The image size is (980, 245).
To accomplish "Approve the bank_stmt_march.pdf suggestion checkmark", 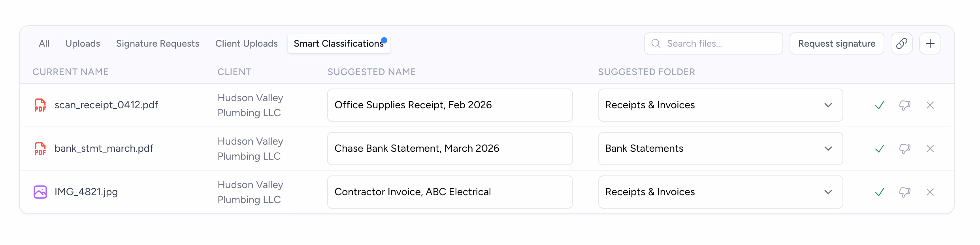I will click(879, 149).
